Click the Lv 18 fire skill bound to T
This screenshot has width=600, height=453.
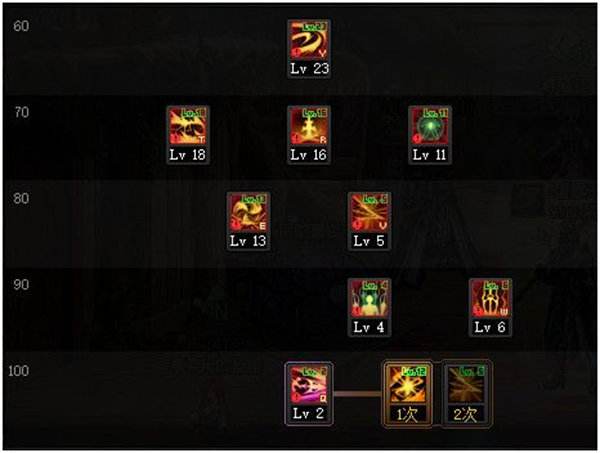[188, 126]
